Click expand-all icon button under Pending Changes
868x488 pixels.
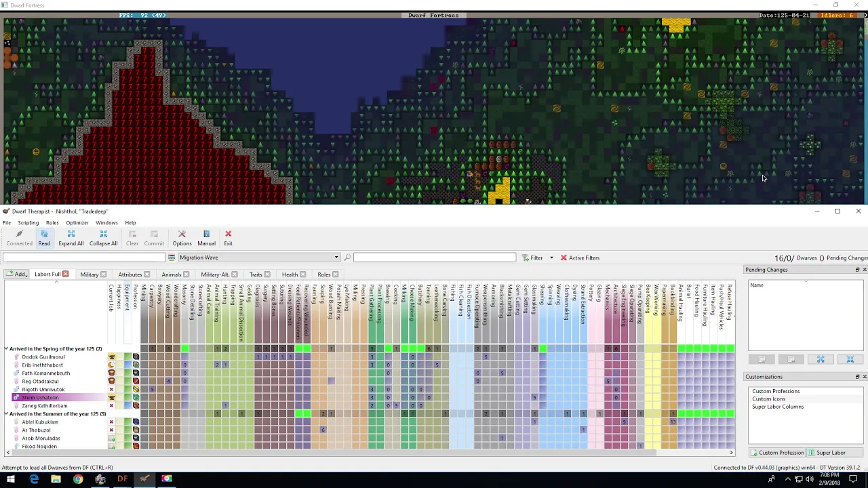pos(821,359)
